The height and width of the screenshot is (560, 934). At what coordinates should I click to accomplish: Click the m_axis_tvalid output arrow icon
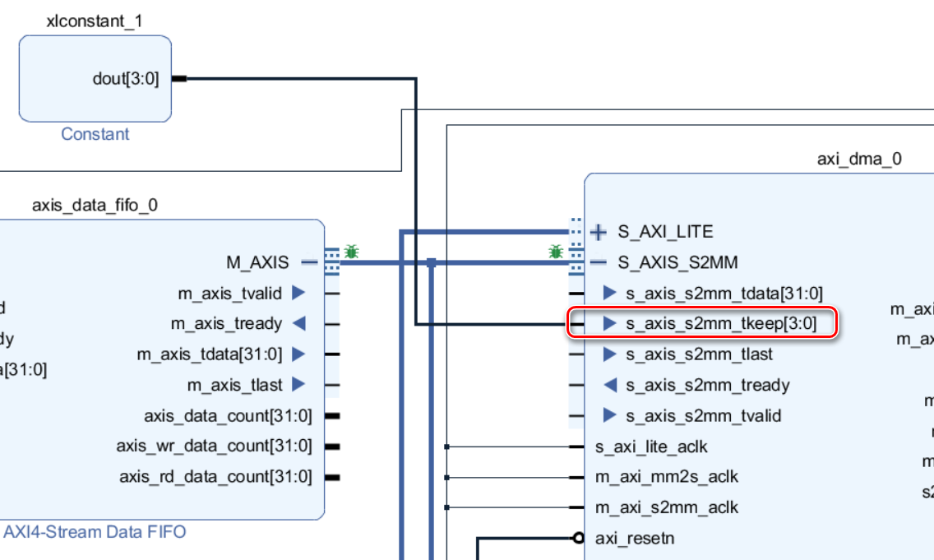[298, 293]
